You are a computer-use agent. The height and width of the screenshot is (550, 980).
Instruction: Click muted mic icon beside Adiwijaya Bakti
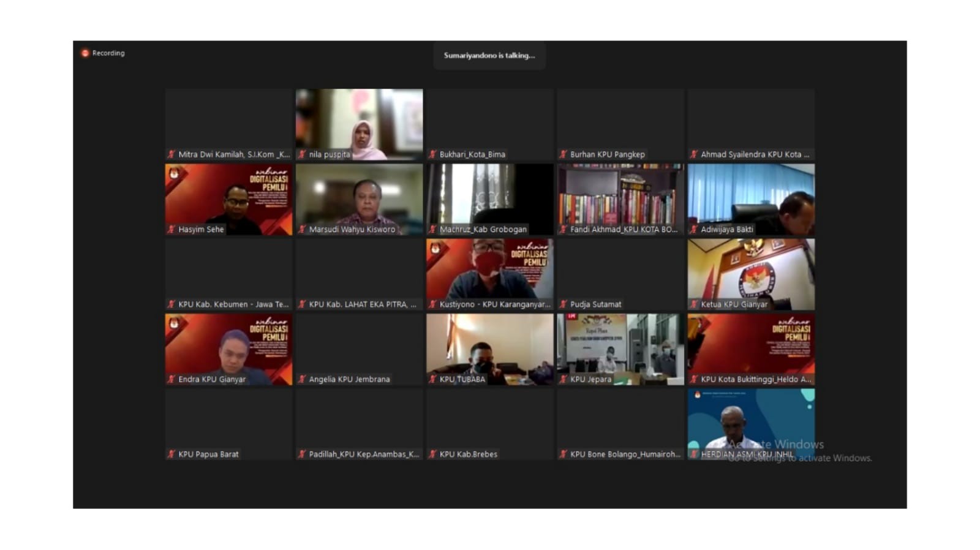pos(694,230)
